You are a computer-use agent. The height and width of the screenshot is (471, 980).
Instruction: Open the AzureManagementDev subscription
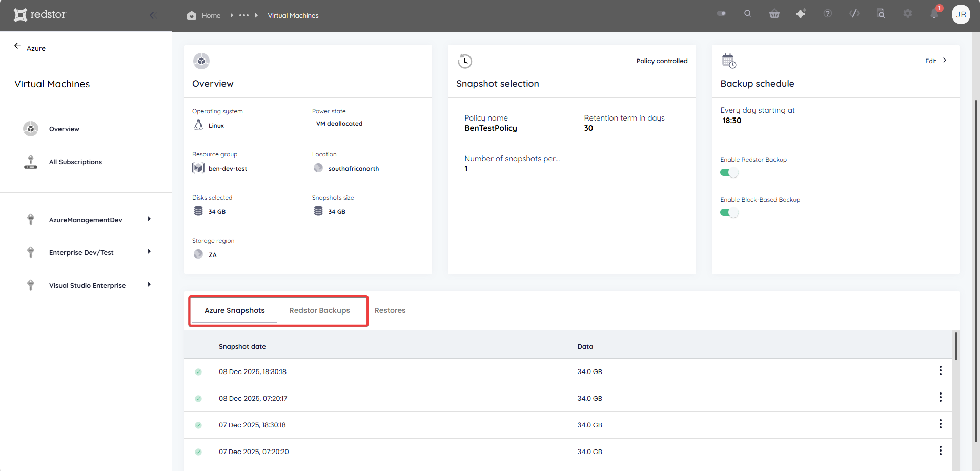86,220
